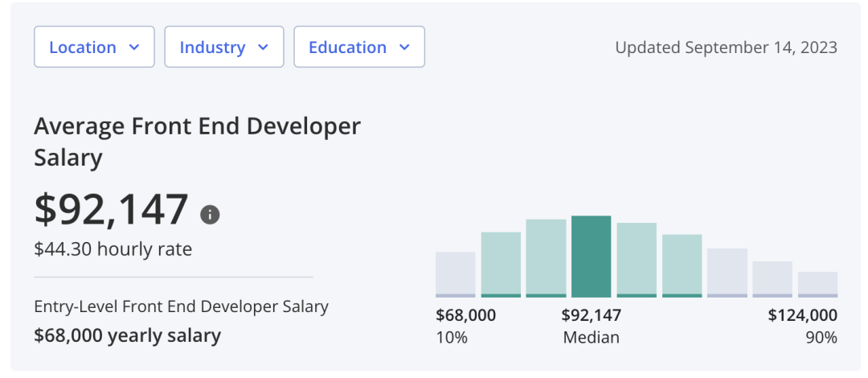
Task: Click the Median label under the chart
Action: [x=592, y=337]
